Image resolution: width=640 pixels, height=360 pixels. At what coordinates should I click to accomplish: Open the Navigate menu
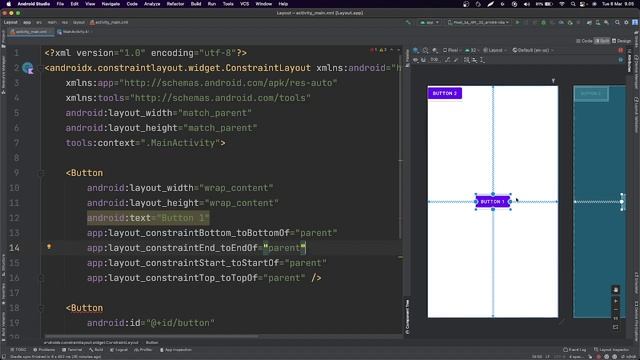pos(111,4)
